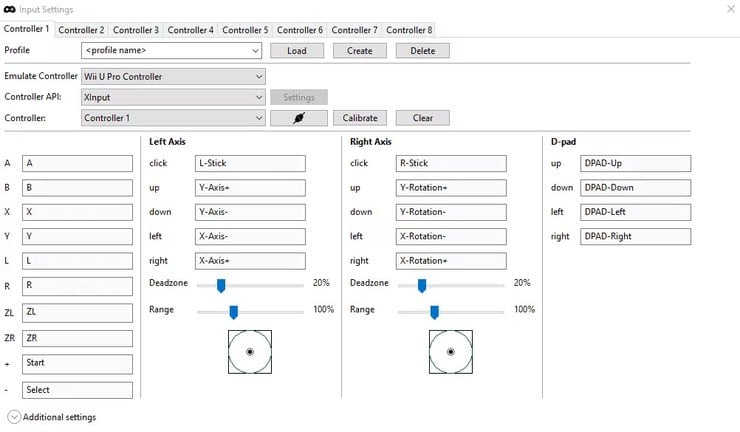
Task: Click the Delete profile button
Action: (423, 51)
